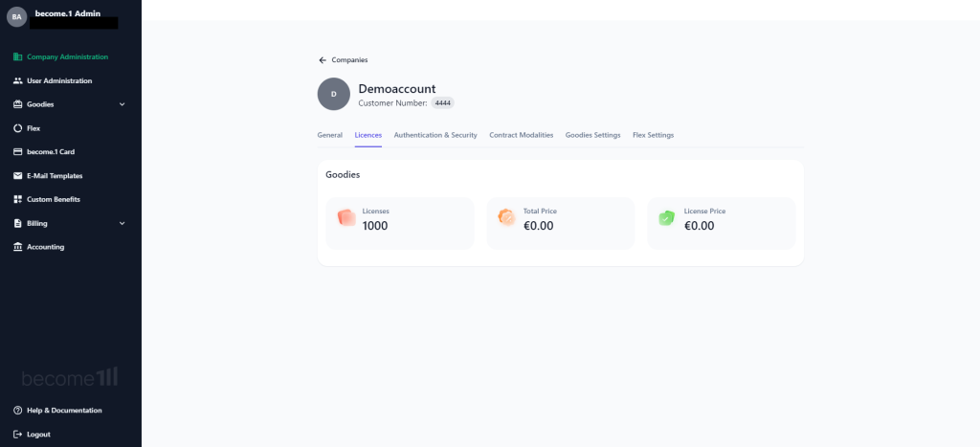Click the Goodies gift icon in sidebar

click(17, 104)
